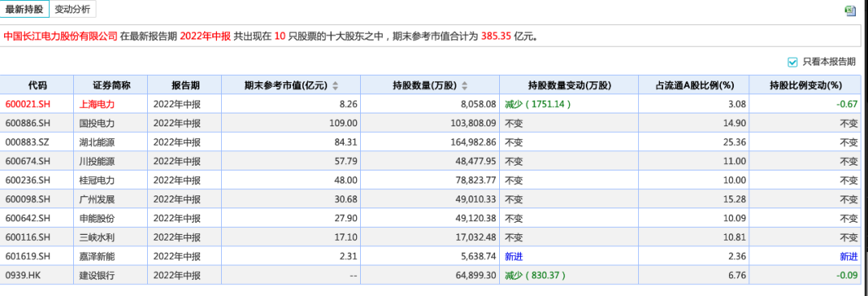This screenshot has height=296, width=868.
Task: Click the 385.35 total market value figure
Action: click(496, 36)
